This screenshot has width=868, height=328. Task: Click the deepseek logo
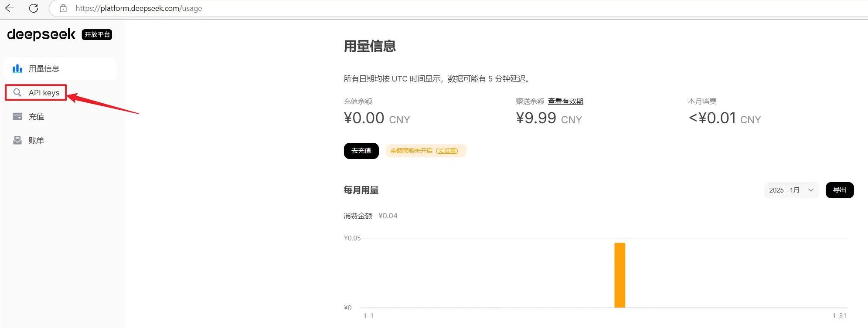point(41,34)
